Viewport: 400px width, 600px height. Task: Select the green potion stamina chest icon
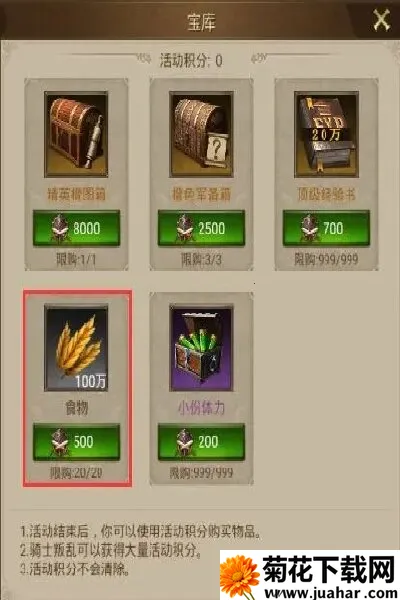coord(201,348)
